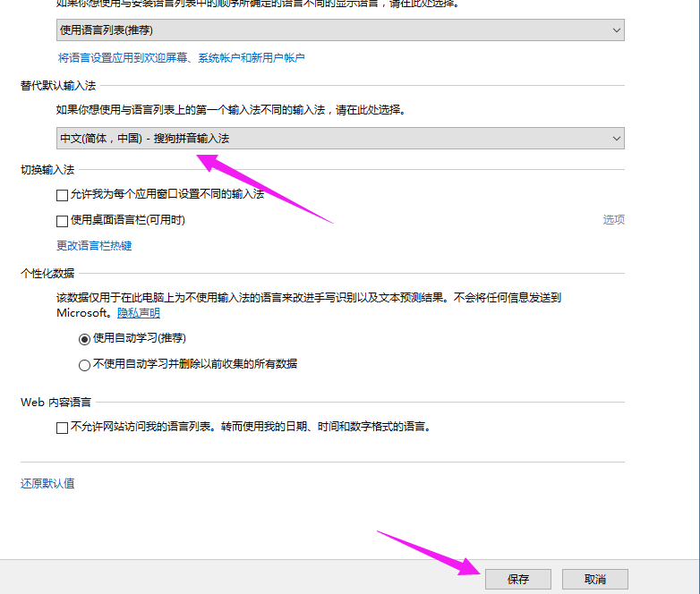Click the 使用桌面语言栏(可用时) label text
This screenshot has height=594, width=700.
(x=128, y=220)
